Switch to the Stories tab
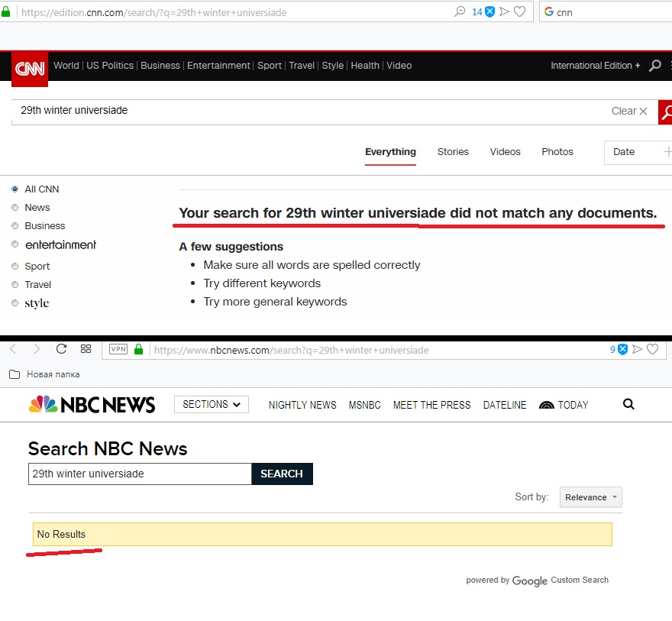The height and width of the screenshot is (621, 672). pos(453,152)
